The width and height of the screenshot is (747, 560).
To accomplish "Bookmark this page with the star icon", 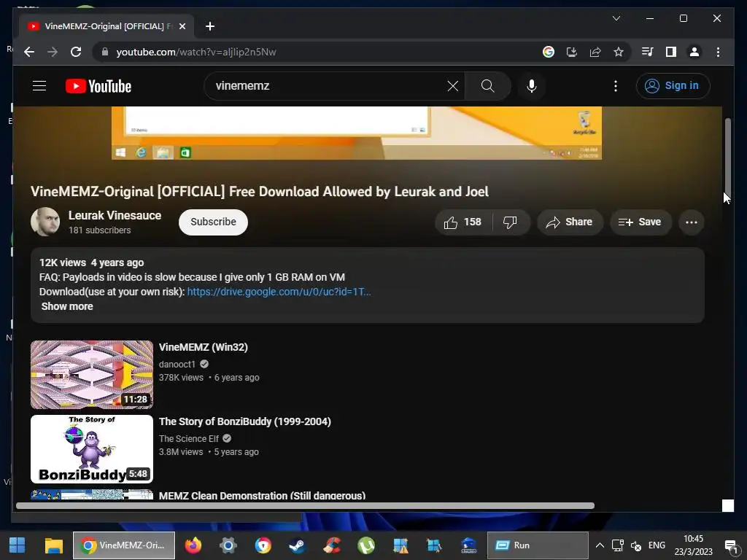I will click(x=619, y=52).
